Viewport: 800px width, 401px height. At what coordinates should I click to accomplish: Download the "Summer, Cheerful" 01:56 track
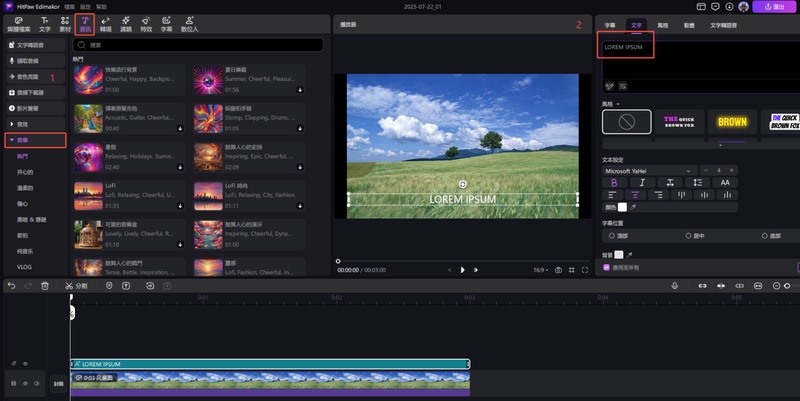click(x=300, y=90)
